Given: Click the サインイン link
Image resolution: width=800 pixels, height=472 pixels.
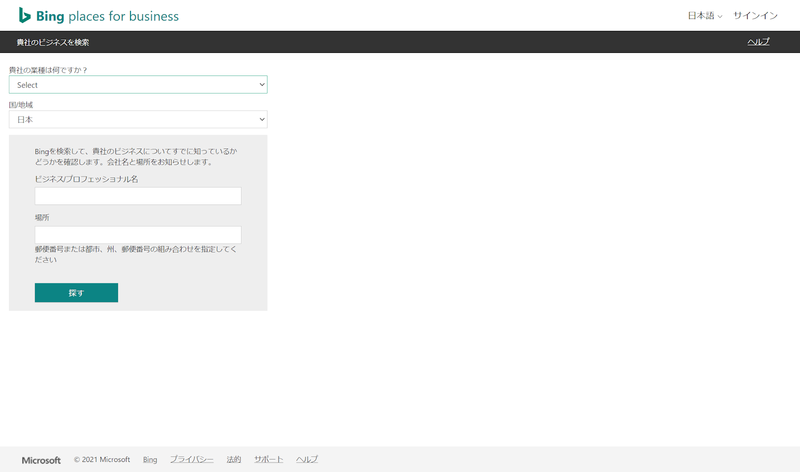Looking at the screenshot, I should (x=755, y=16).
